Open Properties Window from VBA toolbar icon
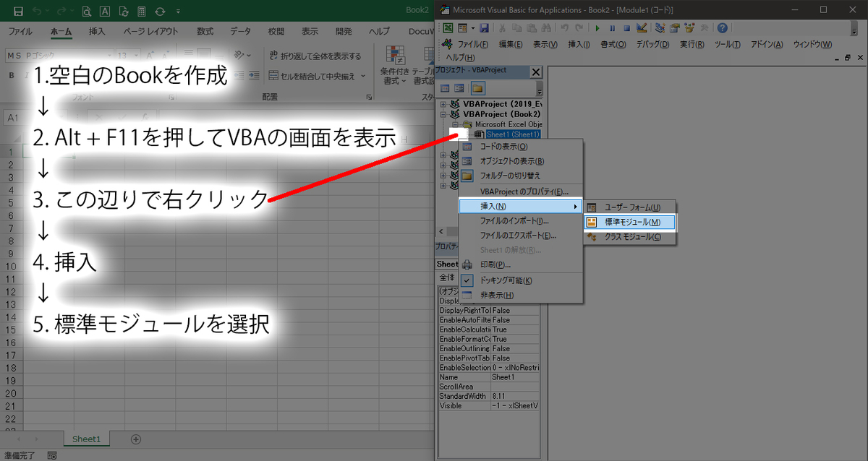Screen dimensions: 868x461 [673, 28]
